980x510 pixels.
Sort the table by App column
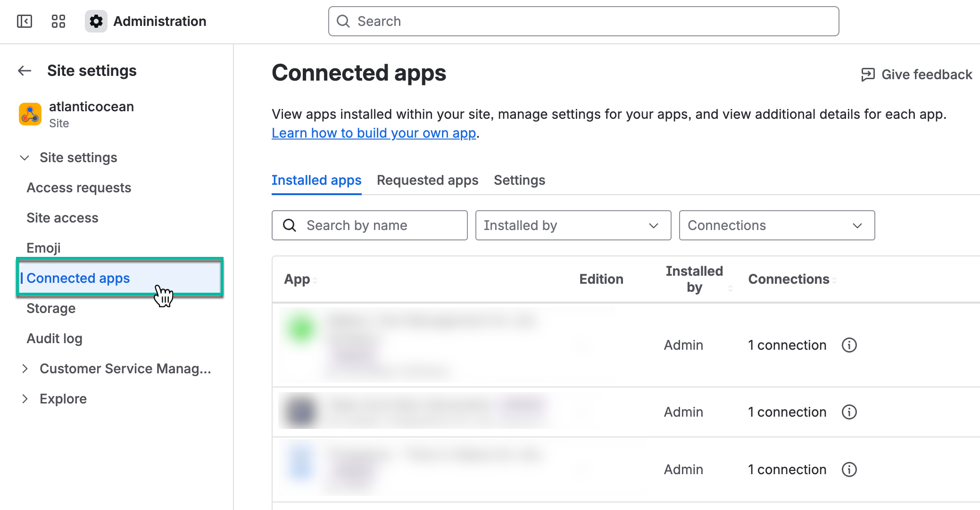pos(315,279)
